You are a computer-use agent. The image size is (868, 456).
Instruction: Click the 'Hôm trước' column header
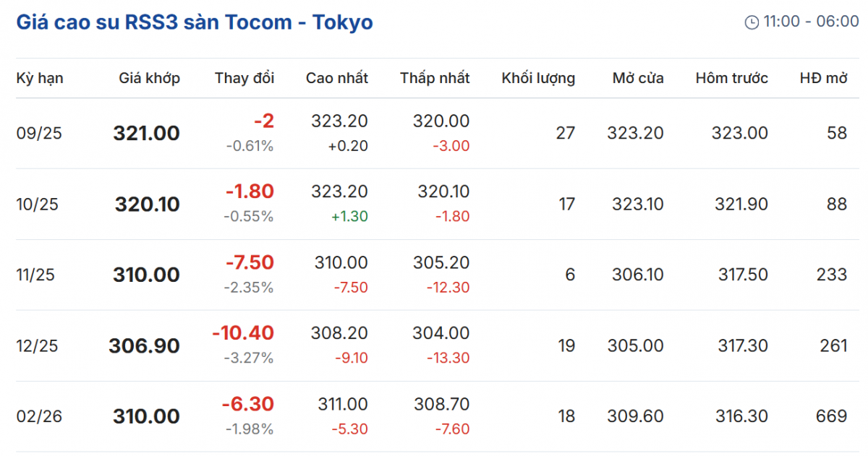pos(732,78)
